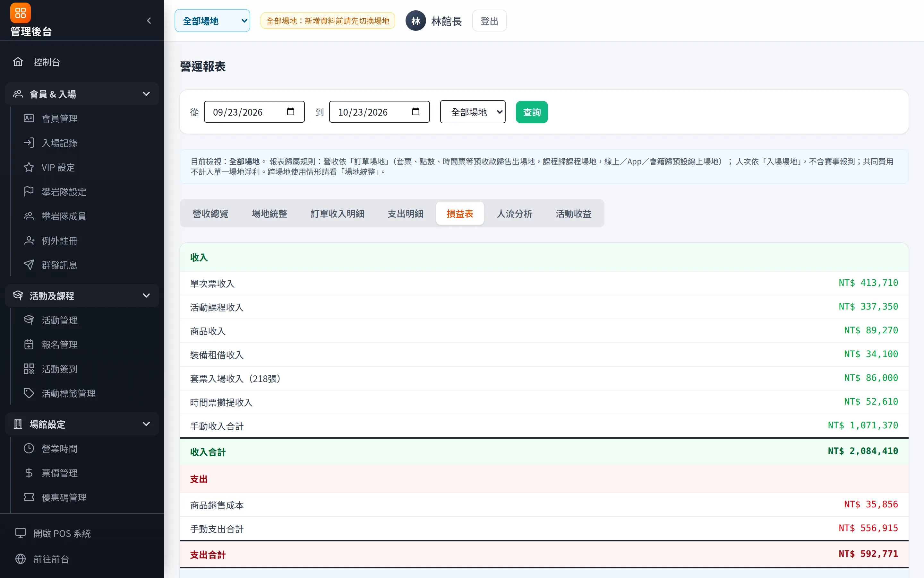
Task: Open the header 全部場地 venue switcher
Action: point(212,21)
